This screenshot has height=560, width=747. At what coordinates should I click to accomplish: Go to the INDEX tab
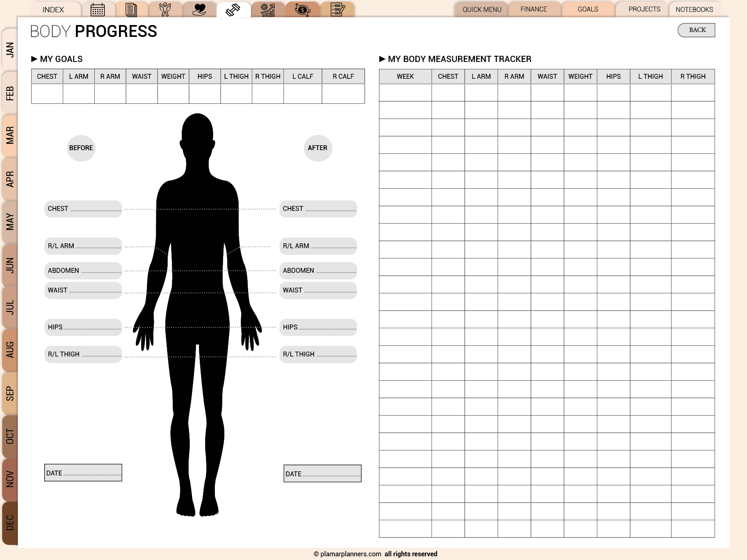pyautogui.click(x=53, y=9)
